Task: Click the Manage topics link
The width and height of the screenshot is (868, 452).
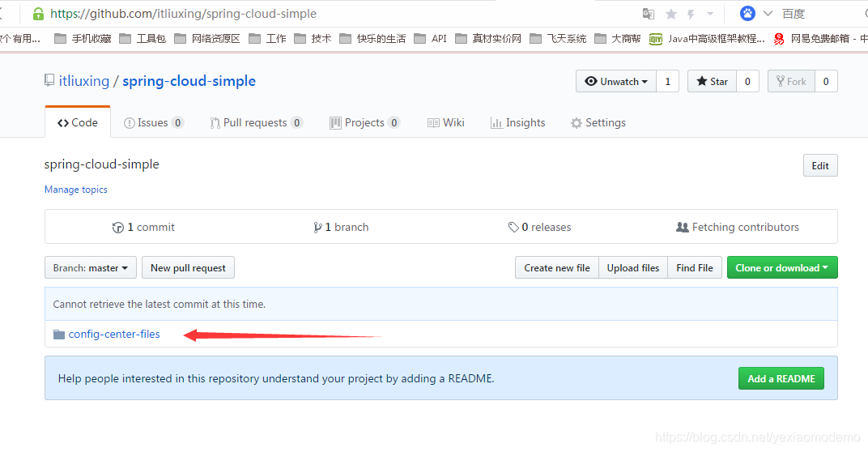Action: point(76,190)
